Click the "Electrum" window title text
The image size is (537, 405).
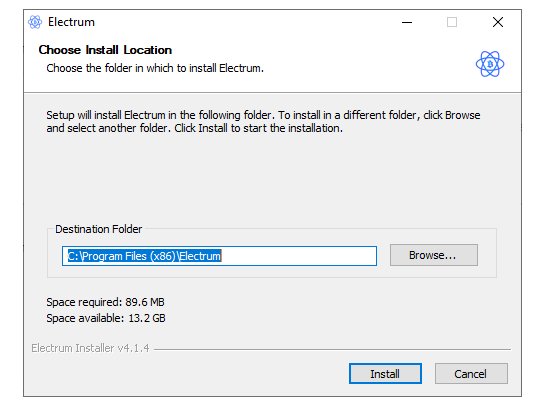[x=71, y=22]
